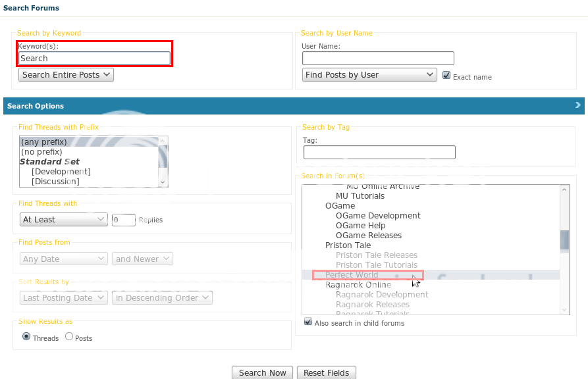Toggle the Exact name checkbox
Screen dimensions: 588x379
[446, 75]
